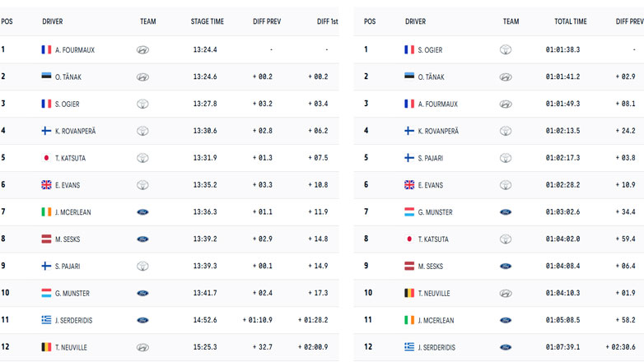Click Luxembourg flag beside G. Munster in total time table
Viewport: 644px width, 362px height.
tap(409, 212)
